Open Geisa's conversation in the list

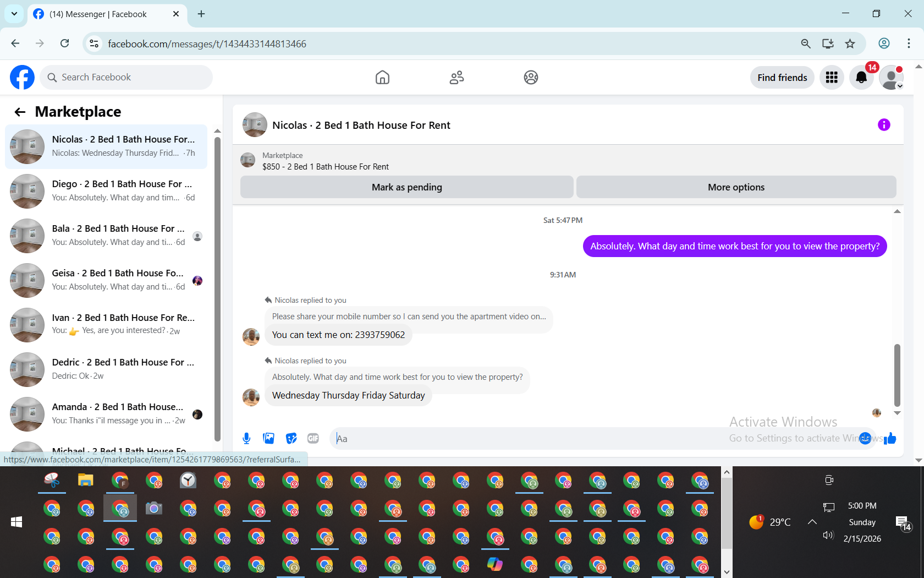(x=106, y=280)
